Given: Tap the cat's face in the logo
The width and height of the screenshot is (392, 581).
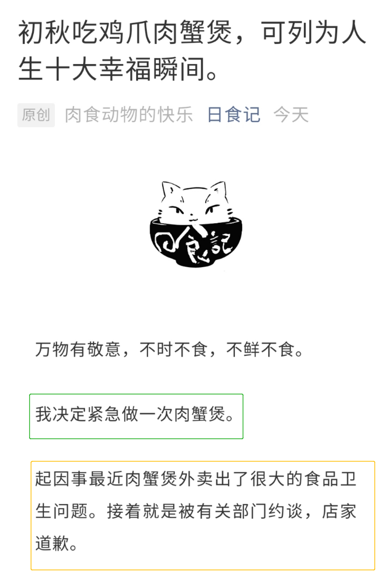Looking at the screenshot, I should point(195,208).
